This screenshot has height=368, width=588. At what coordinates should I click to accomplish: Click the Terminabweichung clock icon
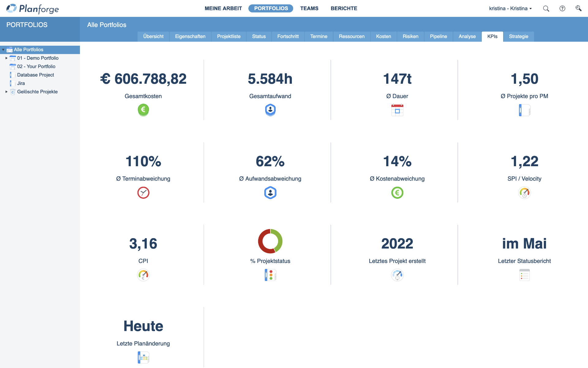[143, 193]
